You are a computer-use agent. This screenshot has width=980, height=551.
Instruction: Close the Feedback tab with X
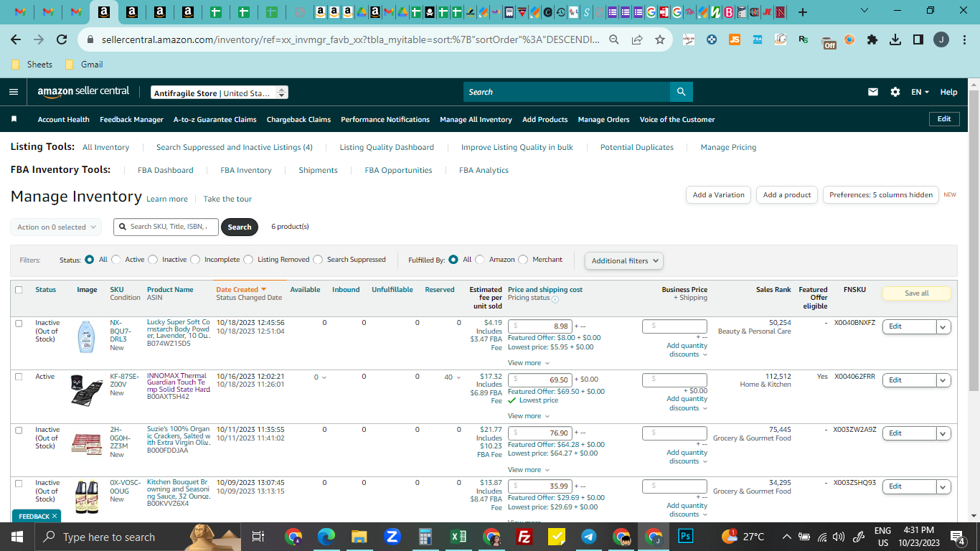point(54,516)
